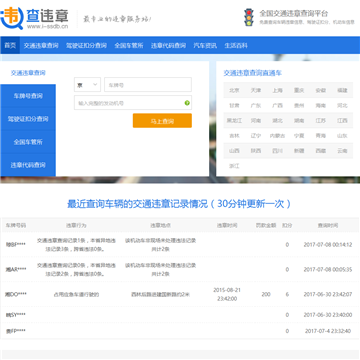
Task: Choose 黑龙江 in the province grid
Action: (234, 120)
